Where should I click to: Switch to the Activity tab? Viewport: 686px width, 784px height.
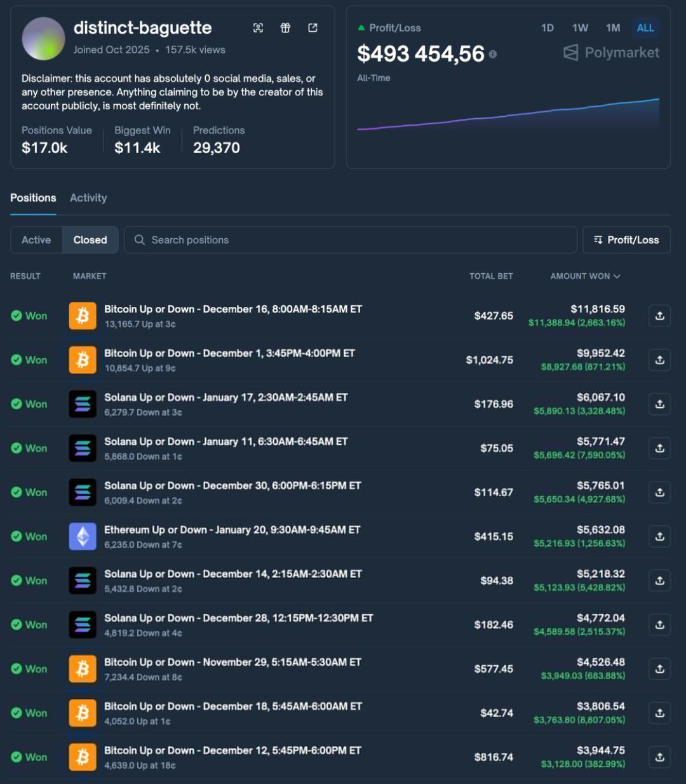88,198
